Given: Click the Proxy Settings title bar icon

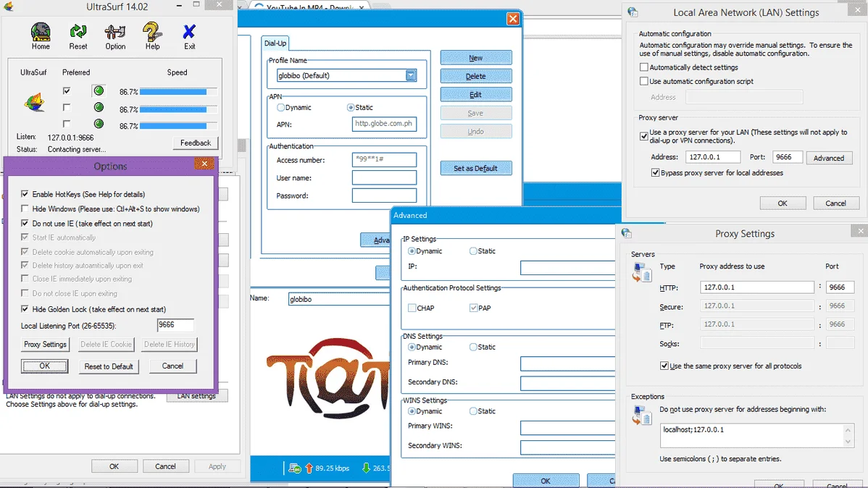Looking at the screenshot, I should [627, 233].
